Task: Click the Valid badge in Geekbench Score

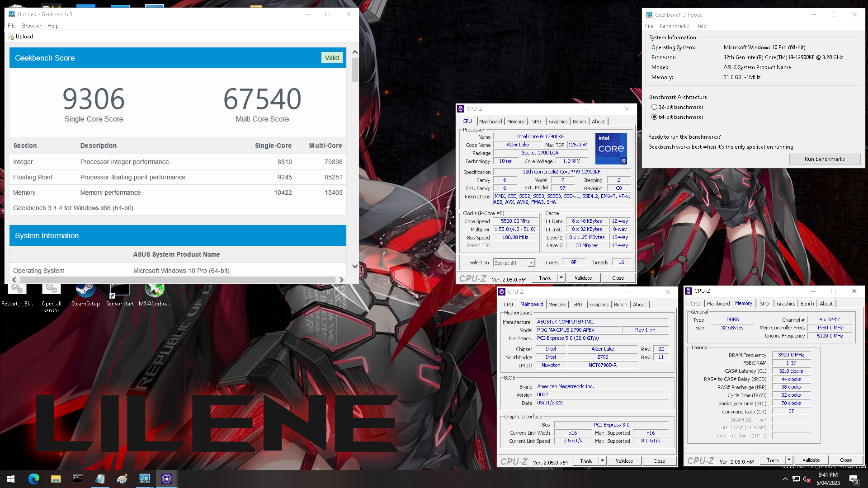Action: (332, 58)
